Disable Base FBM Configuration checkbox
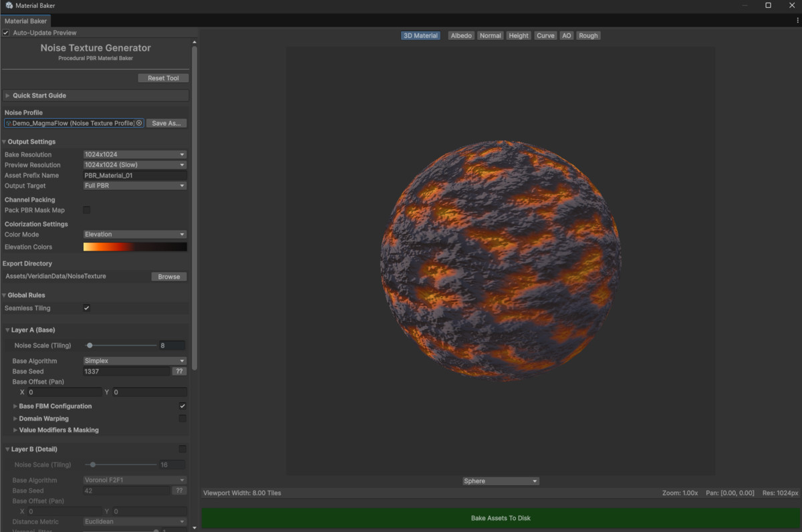 click(182, 406)
